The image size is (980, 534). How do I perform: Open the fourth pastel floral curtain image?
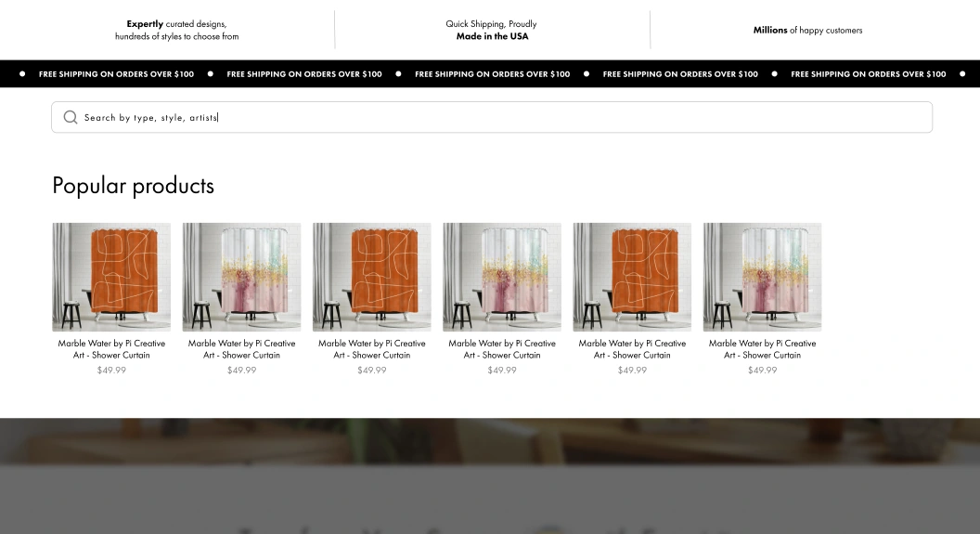tap(502, 277)
